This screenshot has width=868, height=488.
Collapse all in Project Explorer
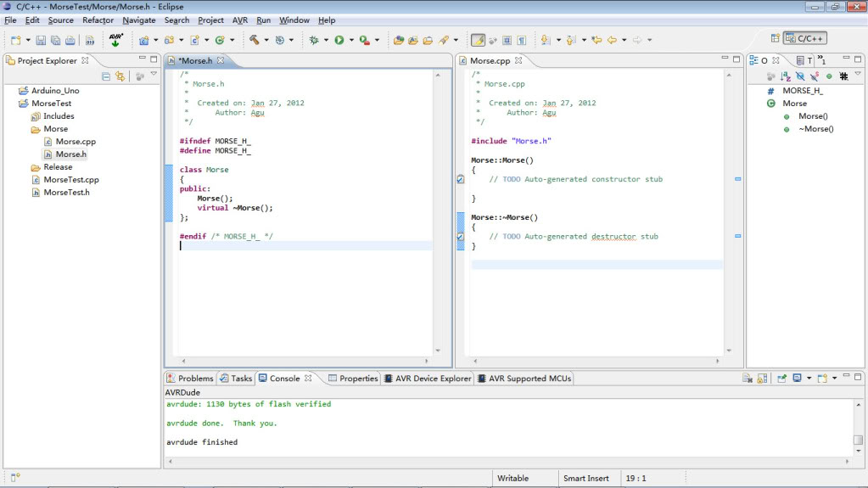(x=106, y=76)
